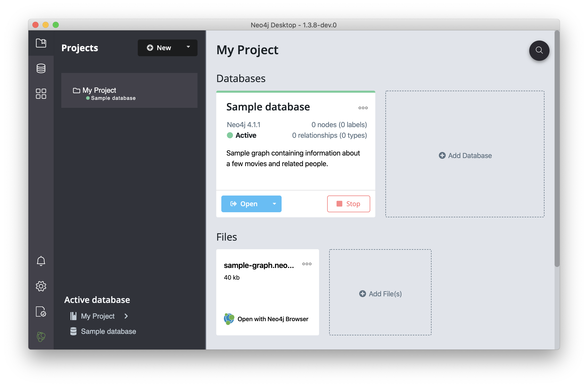This screenshot has height=387, width=588.
Task: Click the 0 nodes (0 labels) text
Action: click(x=339, y=125)
